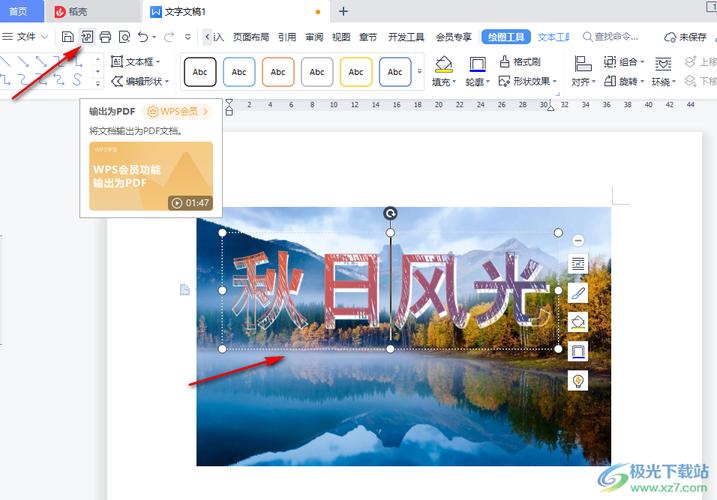This screenshot has width=717, height=500.
Task: Click the plus button to add new tab
Action: [x=343, y=11]
